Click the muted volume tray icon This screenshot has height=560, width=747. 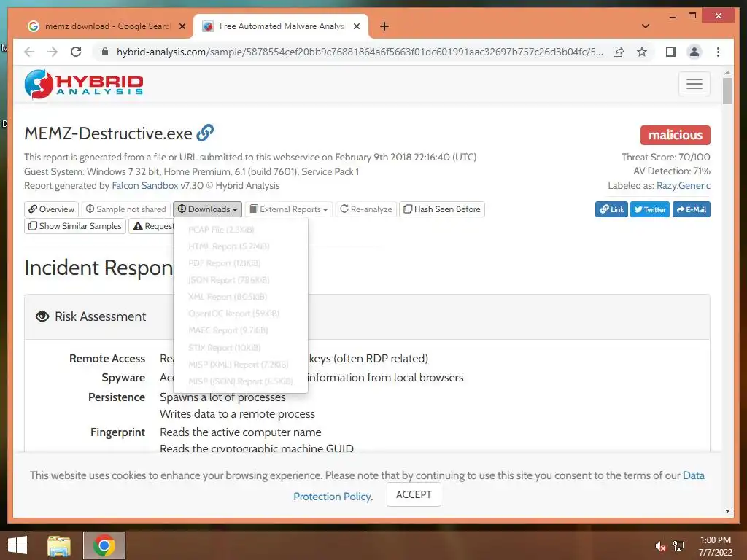point(660,545)
